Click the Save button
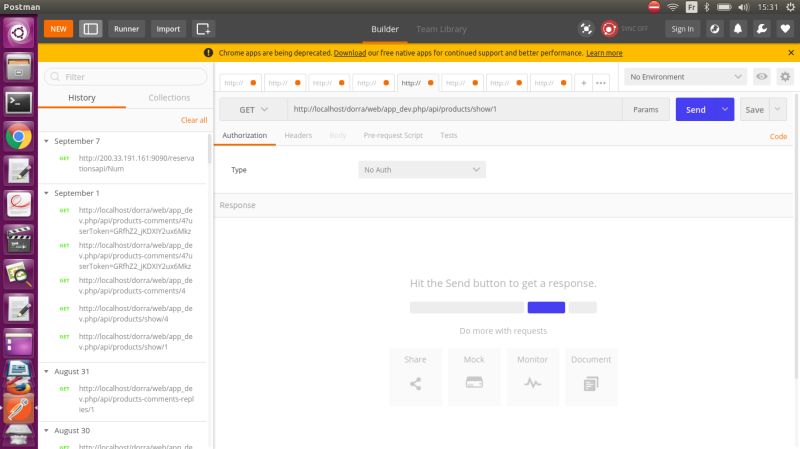Screen dimensions: 800x449 (755, 109)
